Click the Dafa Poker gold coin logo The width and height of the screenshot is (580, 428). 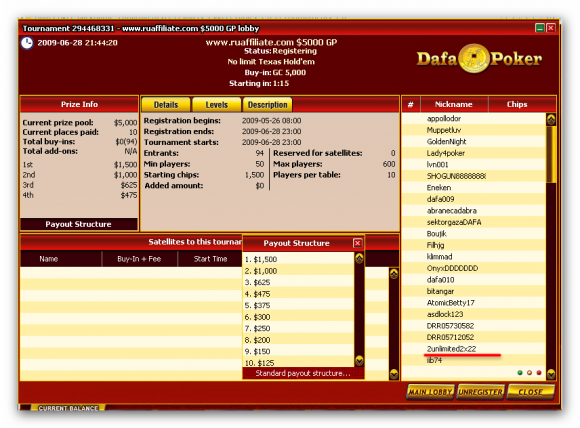point(474,58)
